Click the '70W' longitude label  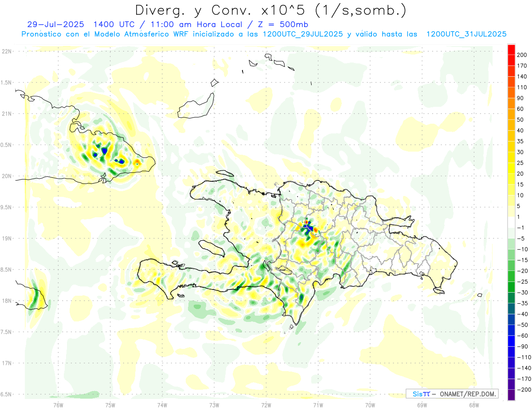point(370,404)
